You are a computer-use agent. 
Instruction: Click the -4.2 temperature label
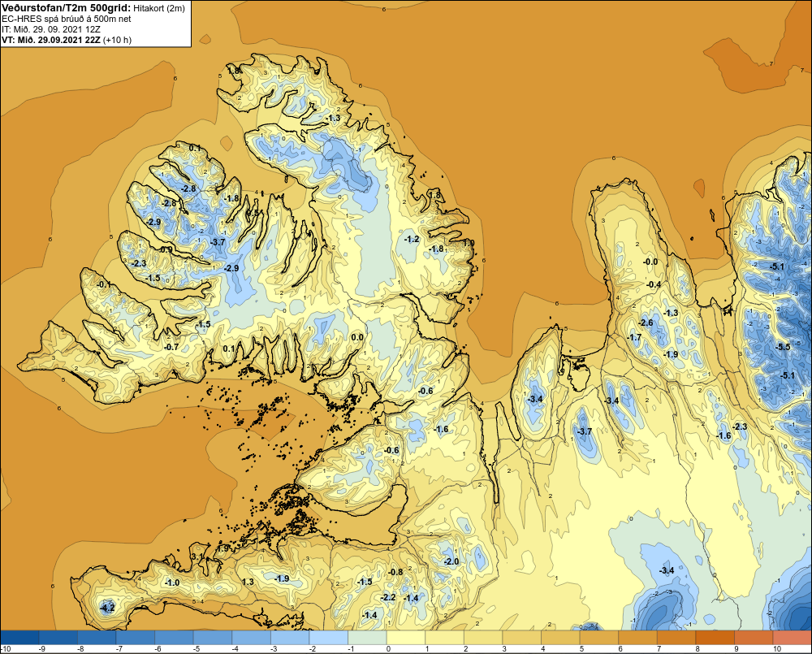[107, 608]
